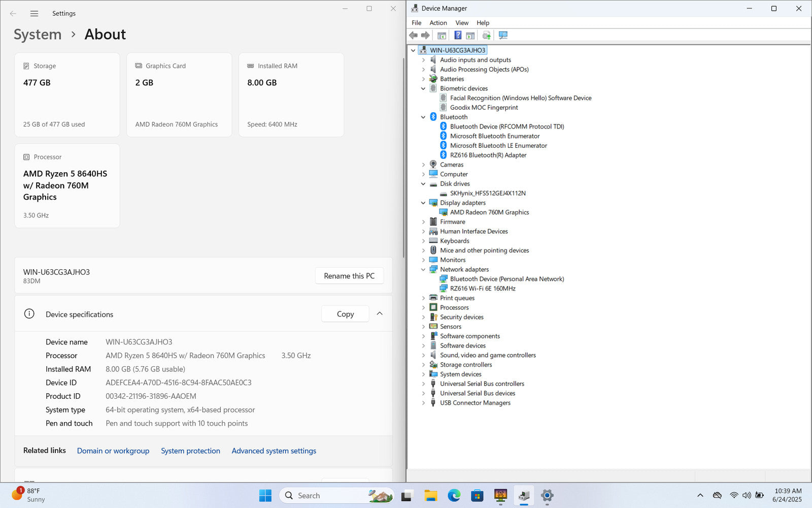This screenshot has height=508, width=812.
Task: Select Bluetooth Device (Personal Area Network)
Action: (x=507, y=279)
